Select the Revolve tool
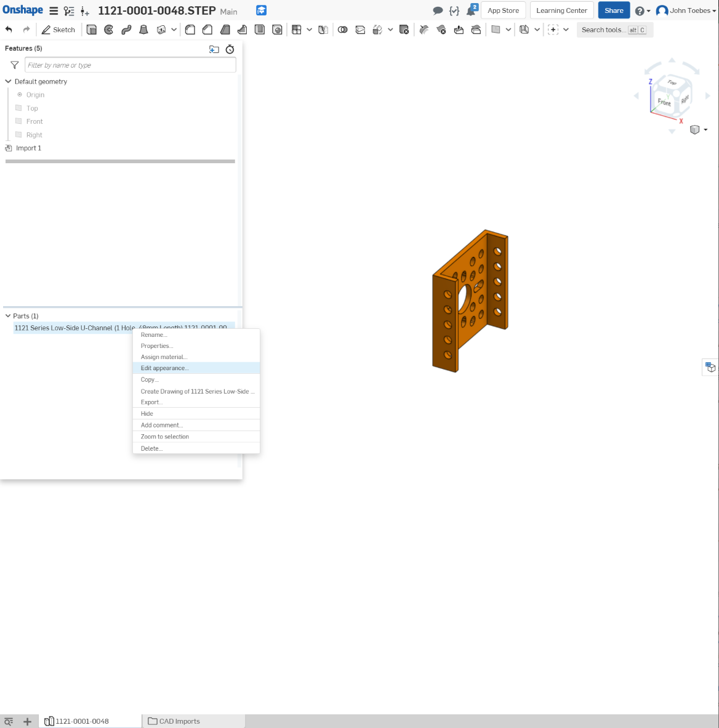 (108, 30)
